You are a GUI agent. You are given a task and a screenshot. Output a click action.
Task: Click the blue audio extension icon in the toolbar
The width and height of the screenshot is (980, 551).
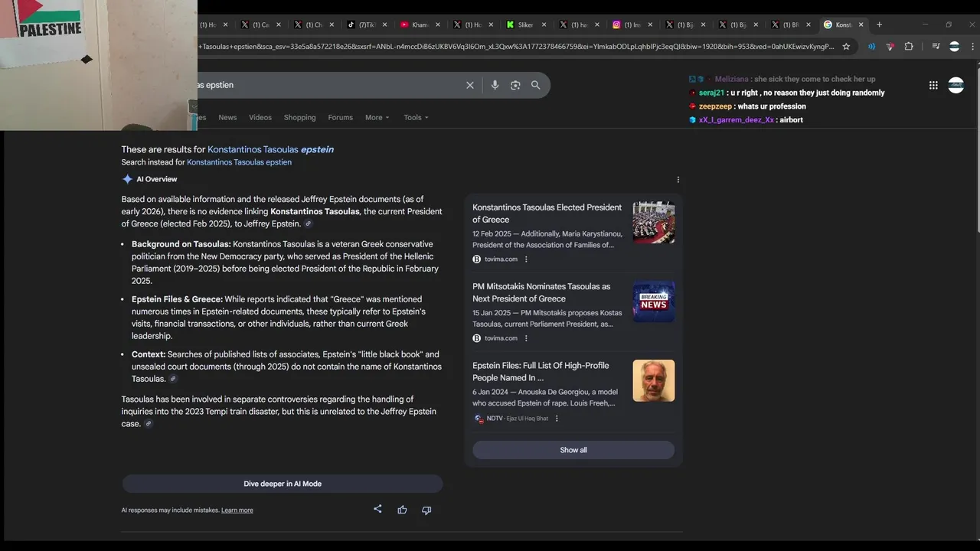(x=871, y=46)
